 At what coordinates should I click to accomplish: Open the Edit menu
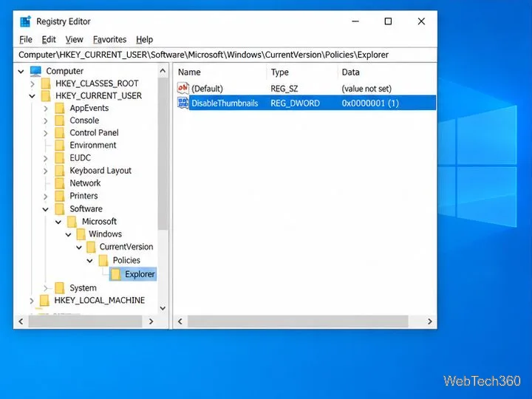[x=49, y=40]
